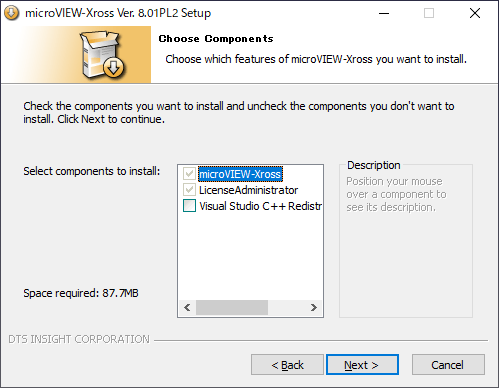Select Visual Studio C++ Redistr entry

pos(260,206)
